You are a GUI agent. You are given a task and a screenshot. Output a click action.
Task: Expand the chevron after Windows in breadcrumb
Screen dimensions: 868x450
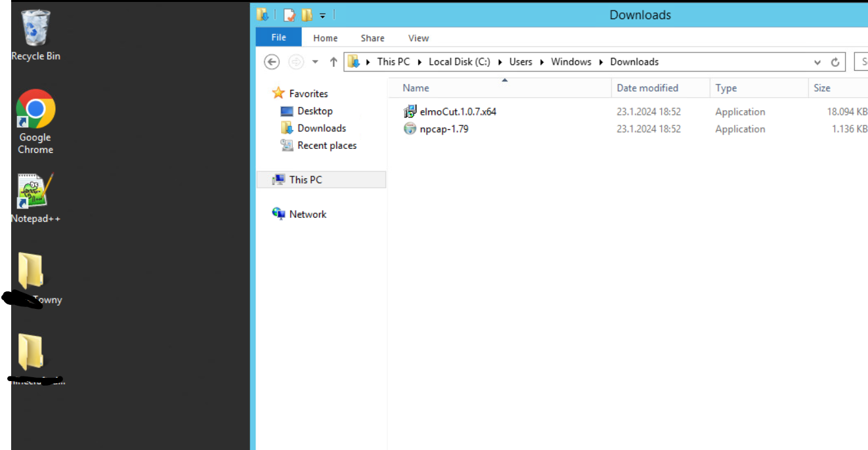[601, 62]
